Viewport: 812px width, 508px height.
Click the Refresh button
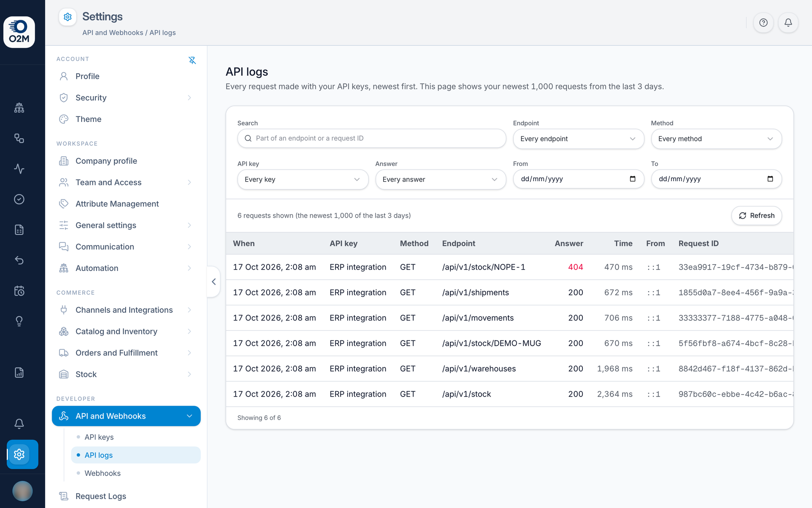[757, 215]
